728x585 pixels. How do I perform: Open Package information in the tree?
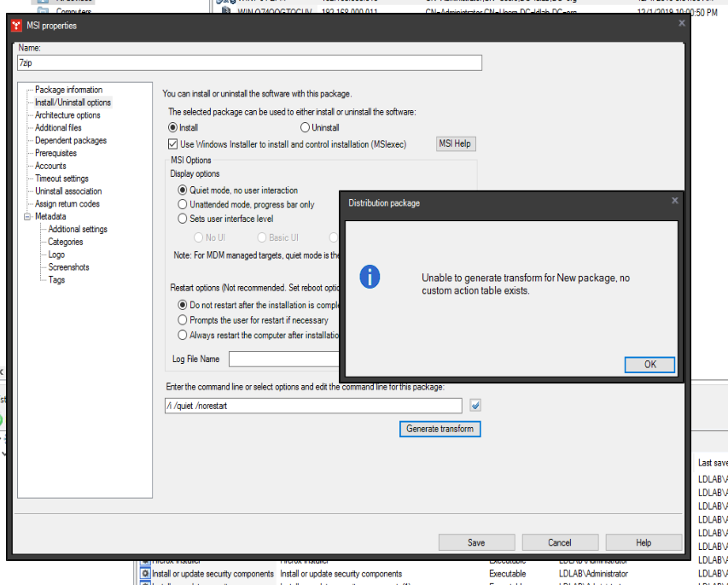coord(68,90)
